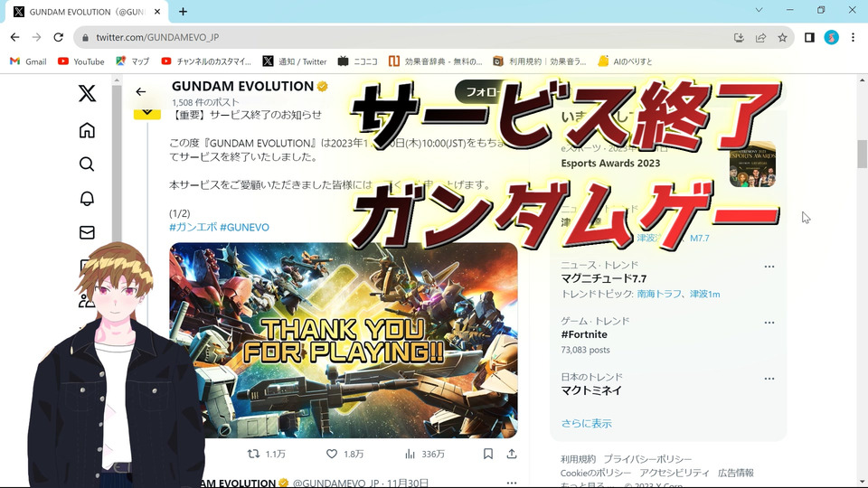Open プライバシーポリシー footer link
This screenshot has width=868, height=488.
(647, 459)
